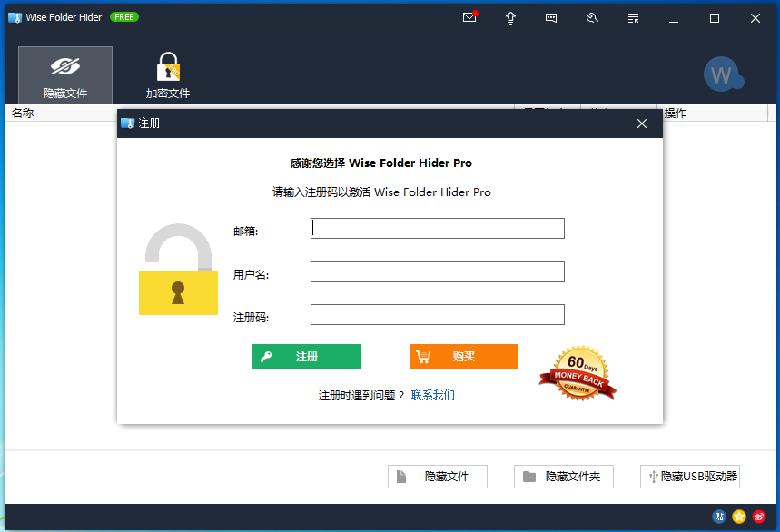Click the yellow padlock image in dialog

[x=178, y=269]
